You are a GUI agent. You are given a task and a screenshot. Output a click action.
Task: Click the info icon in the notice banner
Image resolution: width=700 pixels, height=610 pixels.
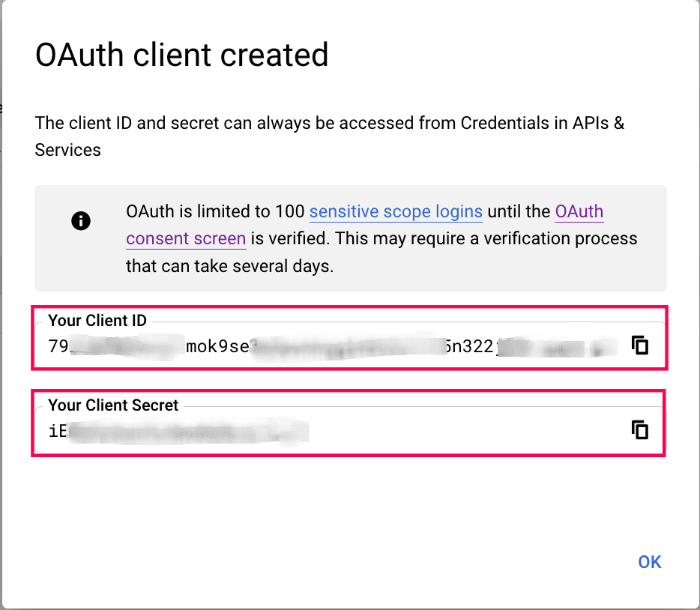[x=81, y=220]
